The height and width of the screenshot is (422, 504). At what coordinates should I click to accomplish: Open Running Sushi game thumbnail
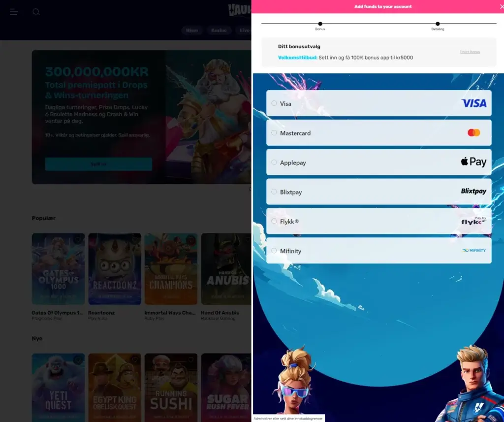(x=171, y=388)
